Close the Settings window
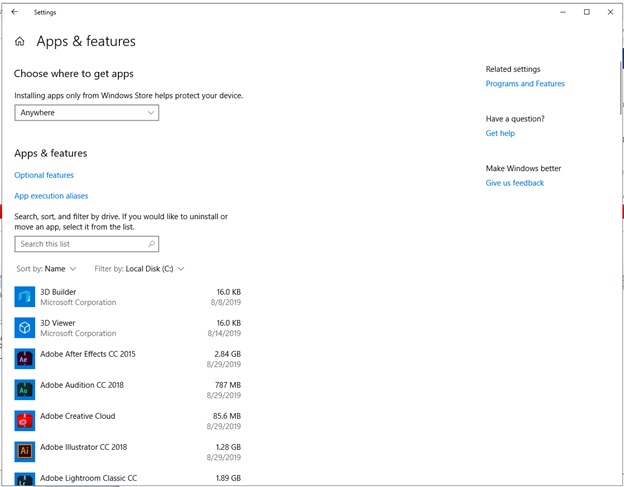This screenshot has height=487, width=624. (610, 12)
